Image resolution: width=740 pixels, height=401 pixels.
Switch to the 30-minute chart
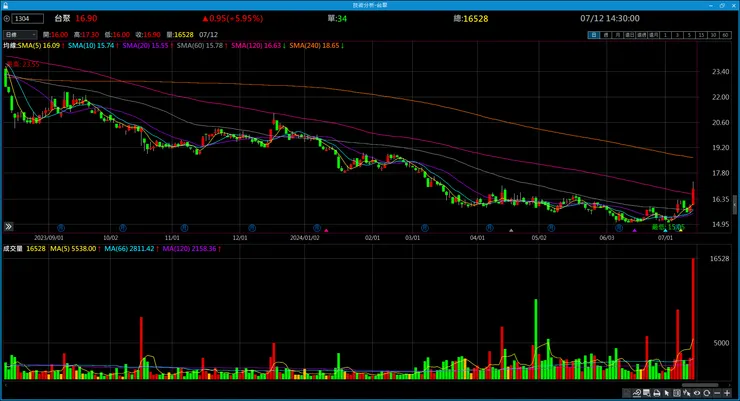pos(713,35)
